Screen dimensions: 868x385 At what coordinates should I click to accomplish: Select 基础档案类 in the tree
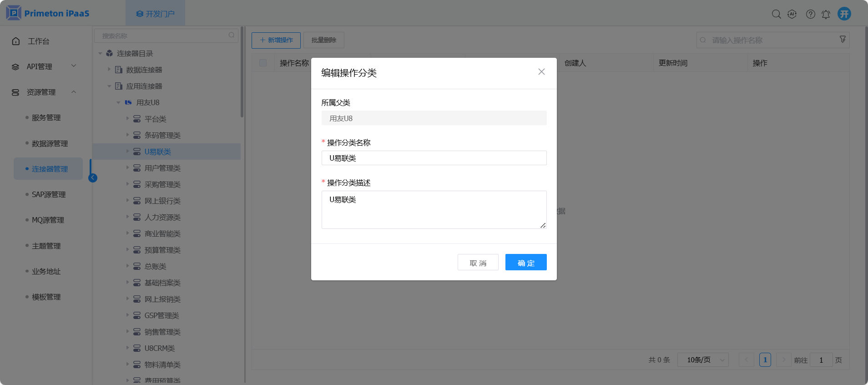click(162, 283)
